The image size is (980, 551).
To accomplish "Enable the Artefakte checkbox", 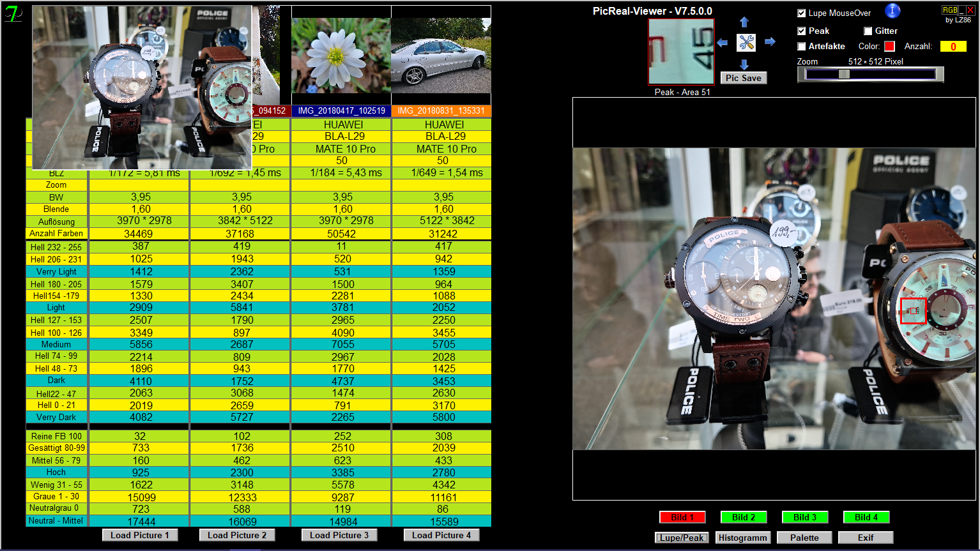I will 801,47.
